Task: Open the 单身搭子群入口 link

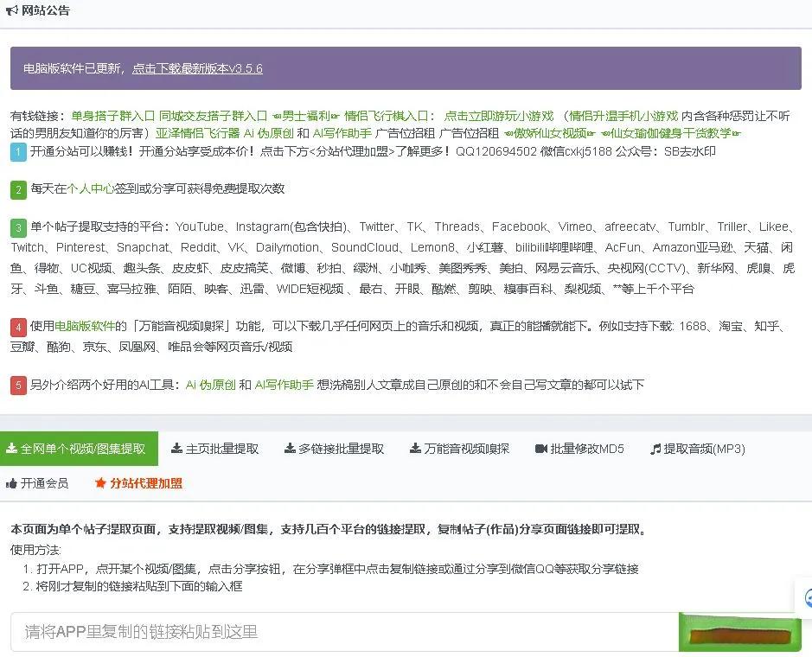Action: click(x=112, y=116)
